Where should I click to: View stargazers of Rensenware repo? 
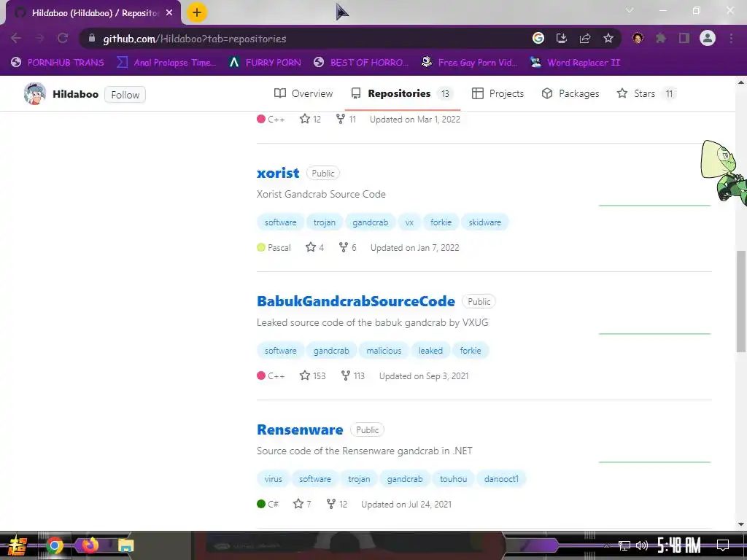click(302, 504)
